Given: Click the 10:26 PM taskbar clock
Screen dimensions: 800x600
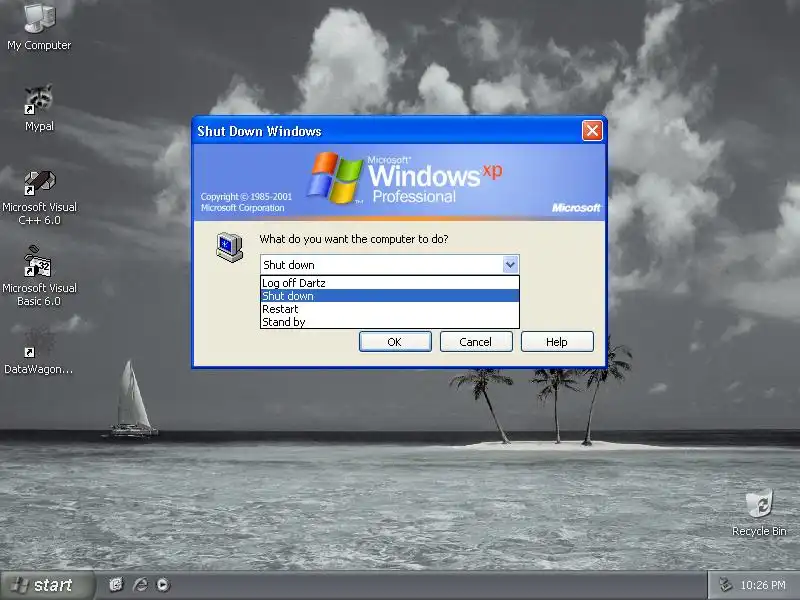Looking at the screenshot, I should [x=763, y=585].
